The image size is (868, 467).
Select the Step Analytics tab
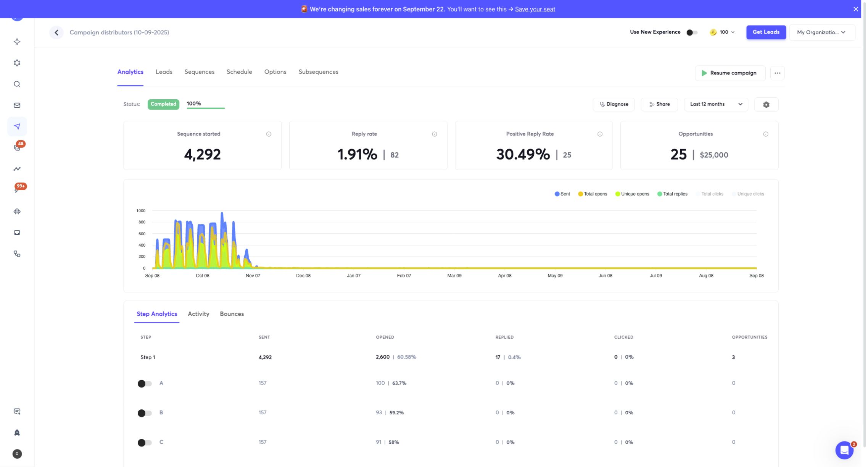pos(157,314)
